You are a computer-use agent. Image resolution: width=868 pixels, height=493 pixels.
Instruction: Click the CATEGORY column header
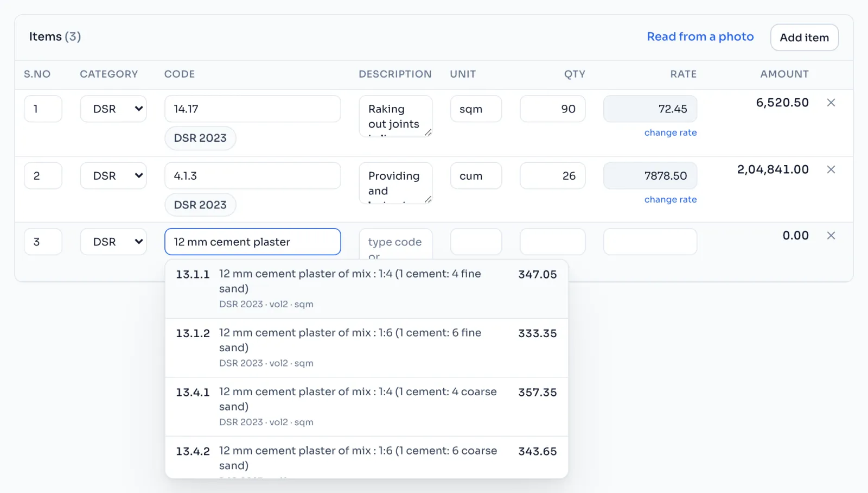click(108, 74)
